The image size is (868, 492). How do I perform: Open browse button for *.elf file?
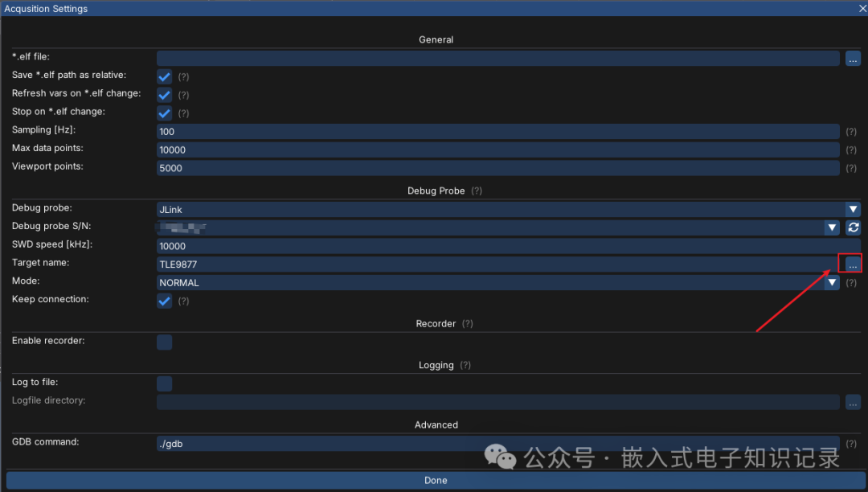tap(853, 58)
